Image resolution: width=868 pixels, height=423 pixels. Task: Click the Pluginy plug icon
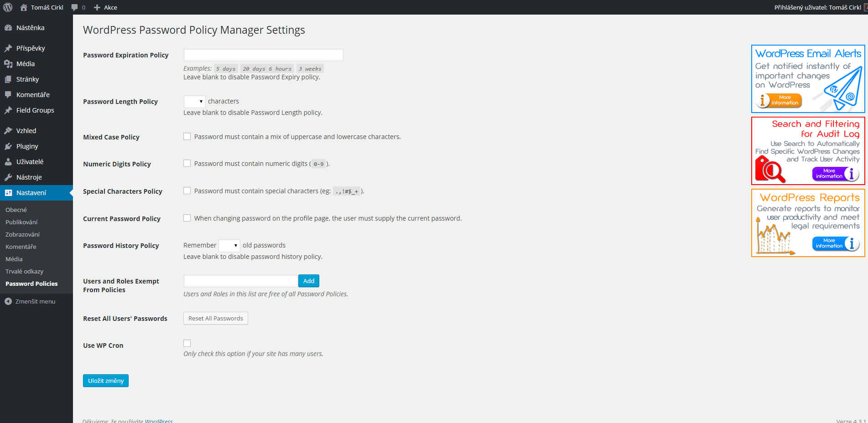pos(8,146)
